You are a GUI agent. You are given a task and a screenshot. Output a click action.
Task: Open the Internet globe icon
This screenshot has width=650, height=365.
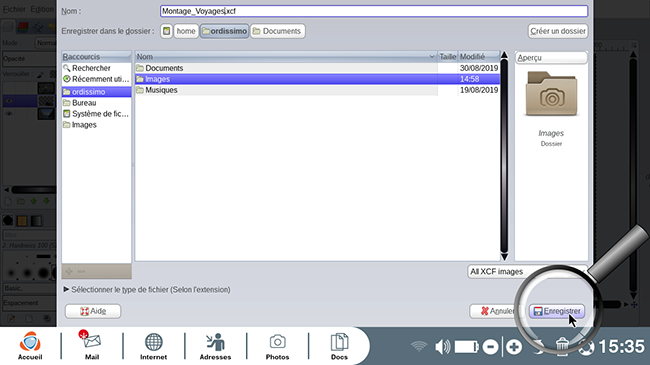click(x=153, y=346)
